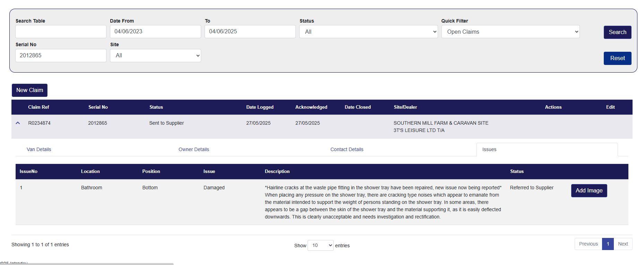Go to the Next page

coord(623,244)
